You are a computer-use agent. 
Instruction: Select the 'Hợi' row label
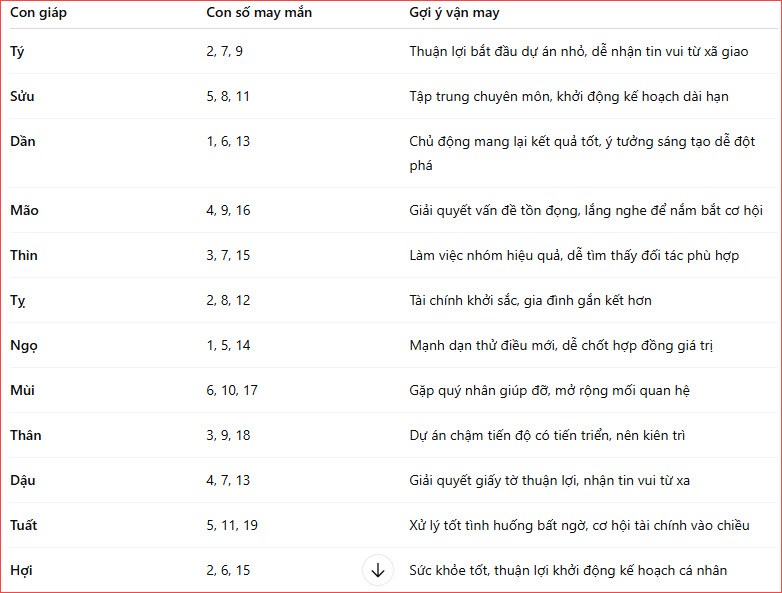(21, 570)
